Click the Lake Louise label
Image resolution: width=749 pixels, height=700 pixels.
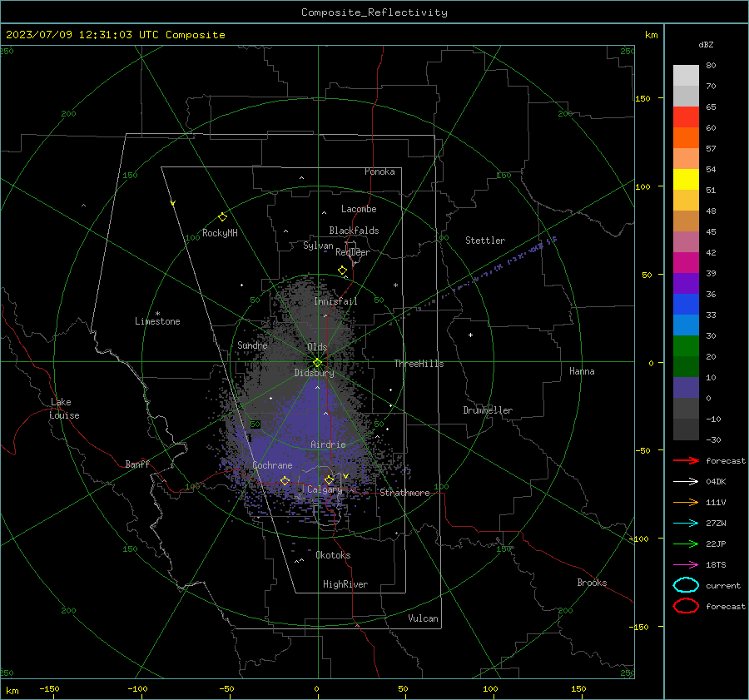tap(64, 409)
